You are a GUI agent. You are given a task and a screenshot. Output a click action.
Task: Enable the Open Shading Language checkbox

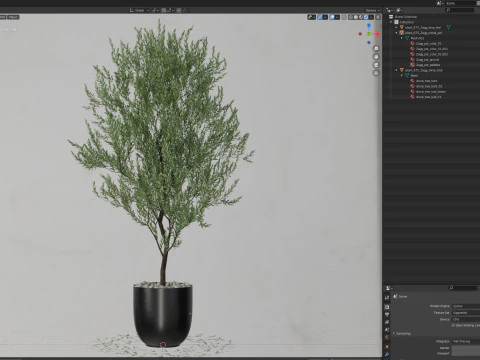click(x=453, y=325)
